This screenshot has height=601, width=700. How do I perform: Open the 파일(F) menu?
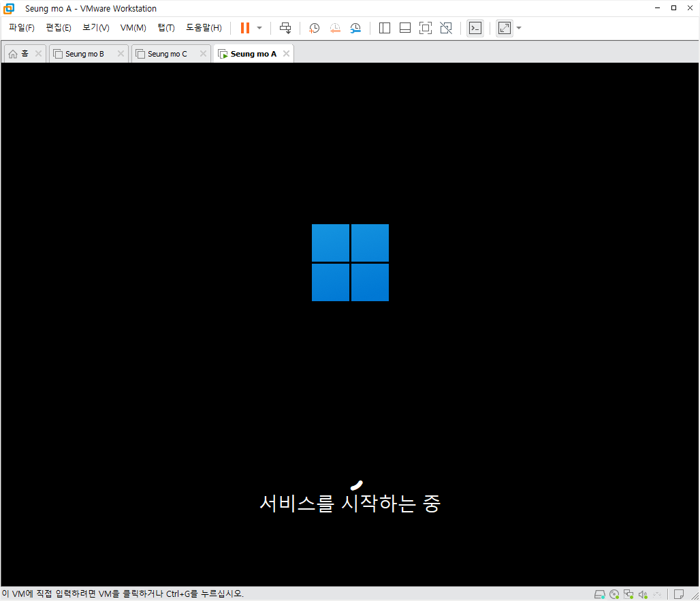21,28
